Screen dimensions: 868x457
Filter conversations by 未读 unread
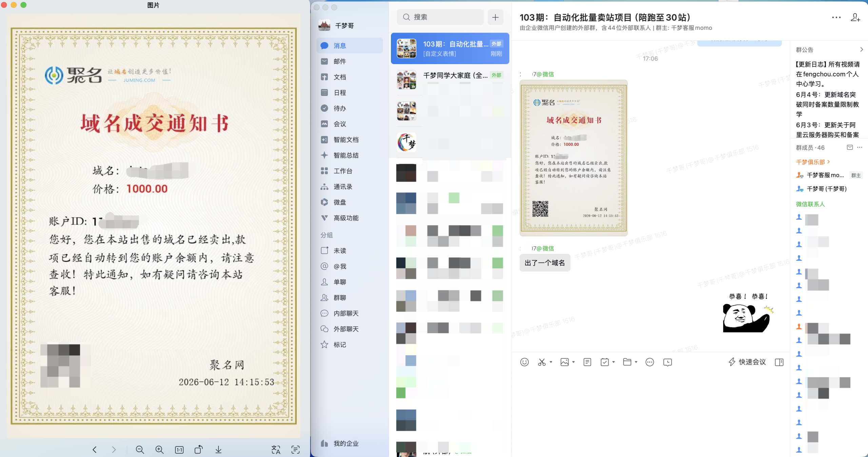click(350, 251)
